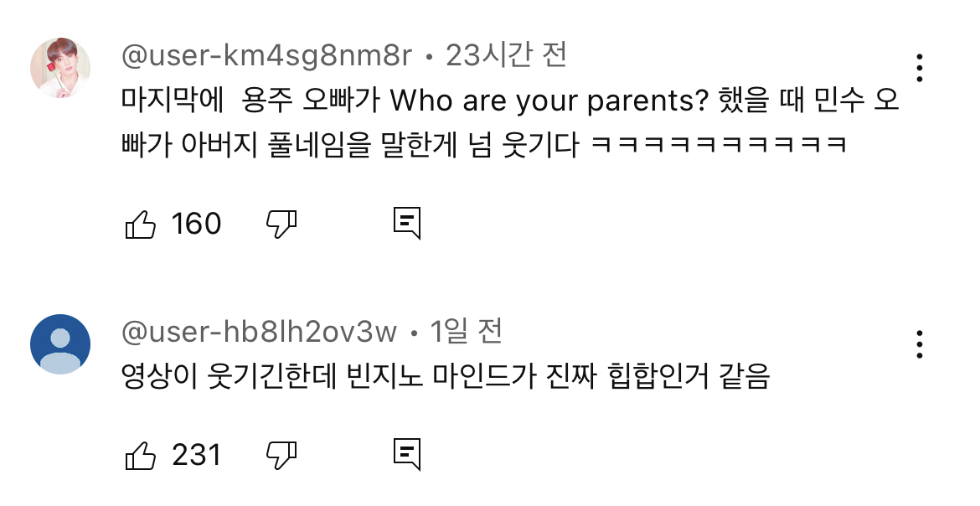
Task: Click the first line of the 용주 오빠 comment
Action: pos(509,102)
